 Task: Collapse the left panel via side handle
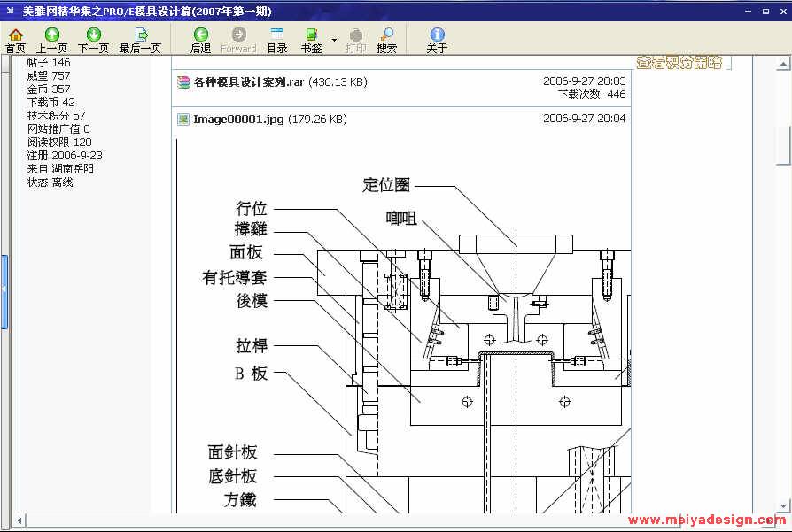4,289
